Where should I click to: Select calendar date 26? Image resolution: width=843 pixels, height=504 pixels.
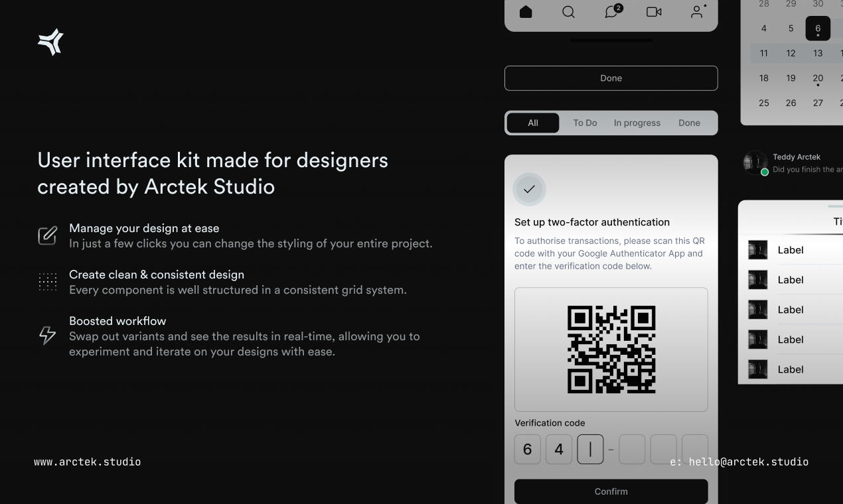click(791, 103)
